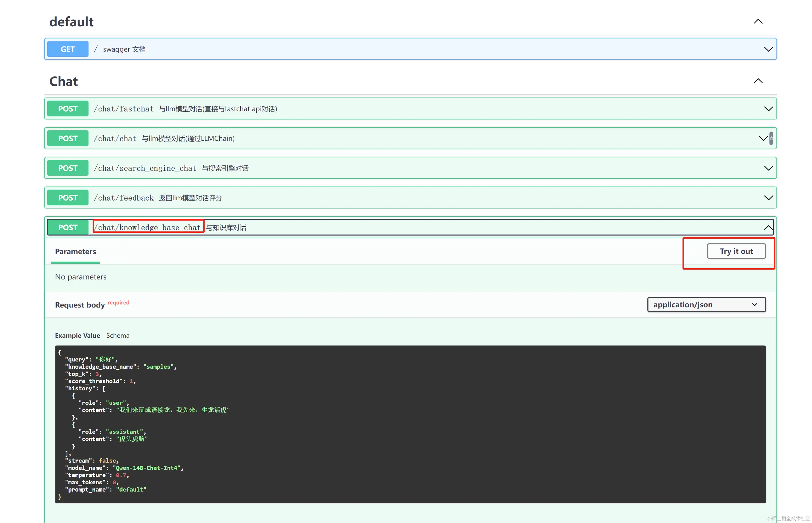The image size is (812, 523).
Task: Switch to the Schema tab
Action: click(118, 336)
